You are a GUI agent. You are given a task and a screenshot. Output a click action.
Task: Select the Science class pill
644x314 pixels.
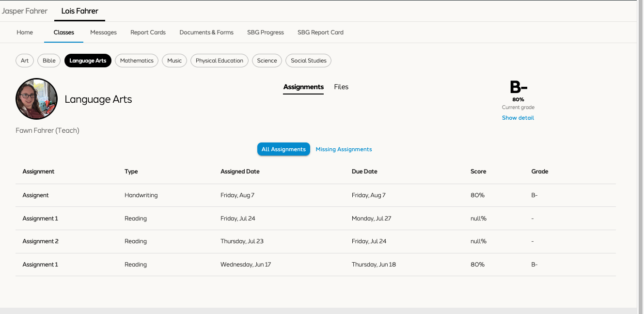click(267, 61)
